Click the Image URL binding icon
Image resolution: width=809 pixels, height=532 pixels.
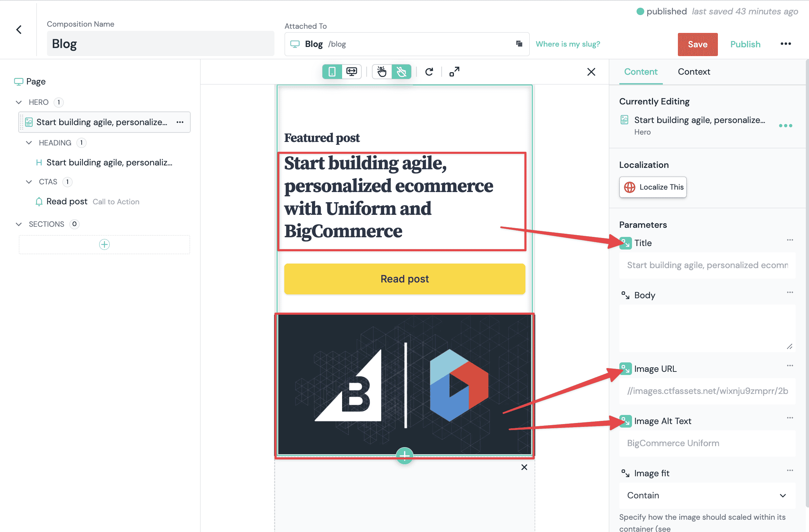point(625,369)
